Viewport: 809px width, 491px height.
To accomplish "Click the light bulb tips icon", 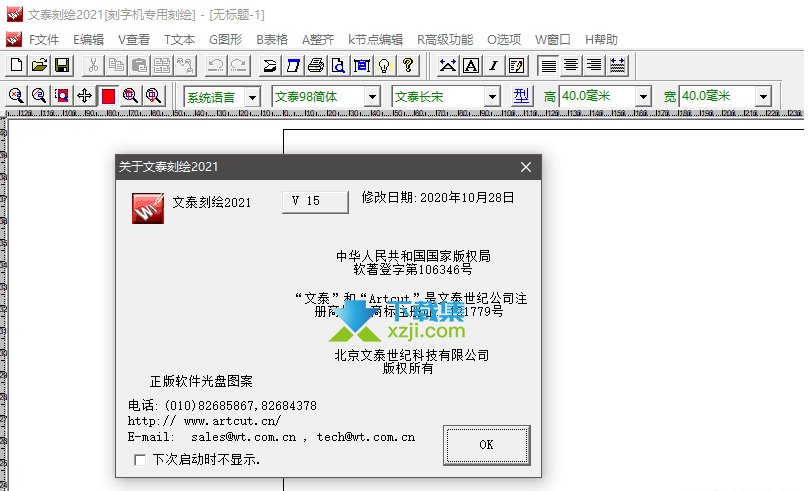I will pyautogui.click(x=384, y=66).
